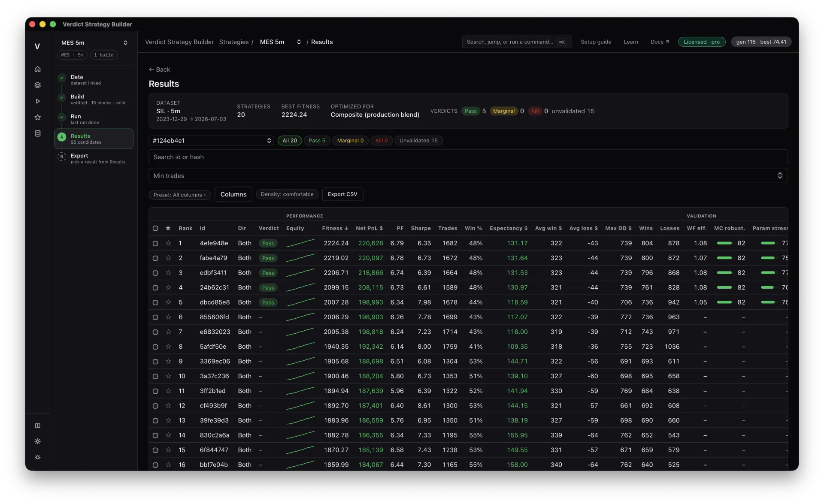Toggle the select-all checkbox in table header
Image resolution: width=824 pixels, height=504 pixels.
(x=155, y=228)
